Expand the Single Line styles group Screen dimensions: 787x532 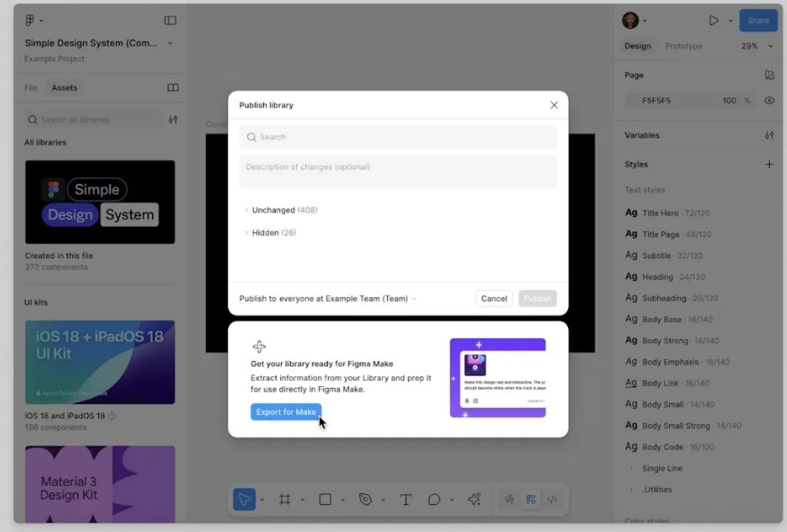[631, 468]
